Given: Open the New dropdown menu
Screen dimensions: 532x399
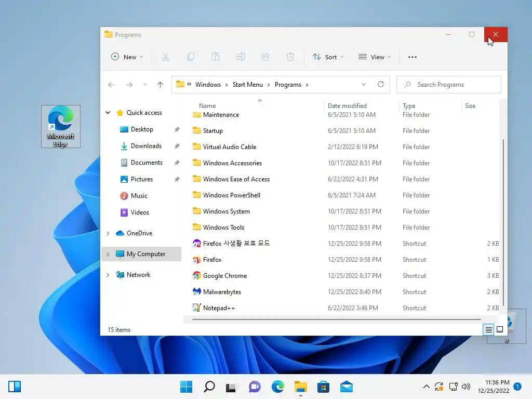Looking at the screenshot, I should tap(127, 57).
